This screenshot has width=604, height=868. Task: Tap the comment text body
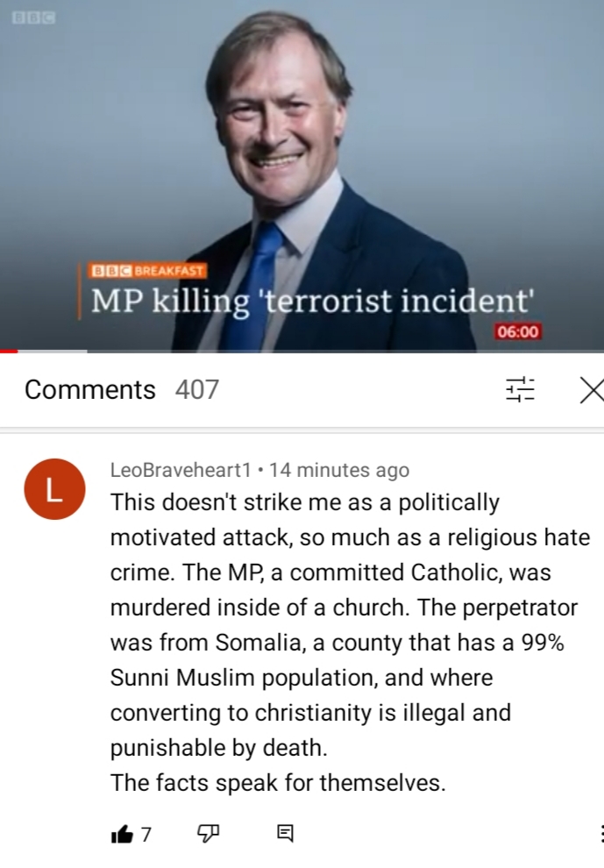point(350,642)
